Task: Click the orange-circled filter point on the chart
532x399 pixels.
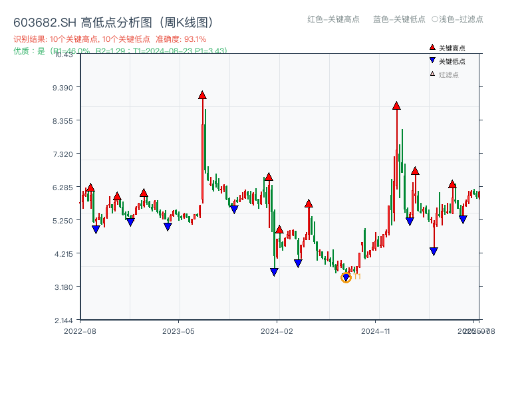Action: point(346,277)
